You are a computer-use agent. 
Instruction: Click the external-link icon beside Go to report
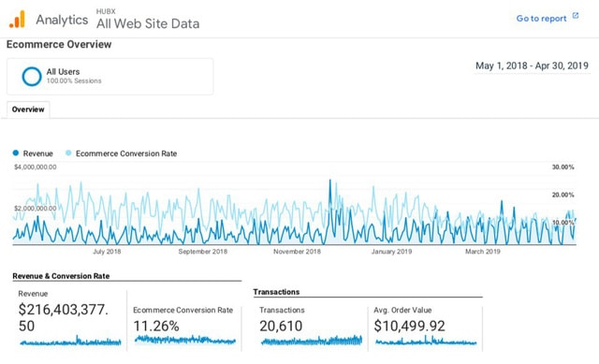coord(576,16)
